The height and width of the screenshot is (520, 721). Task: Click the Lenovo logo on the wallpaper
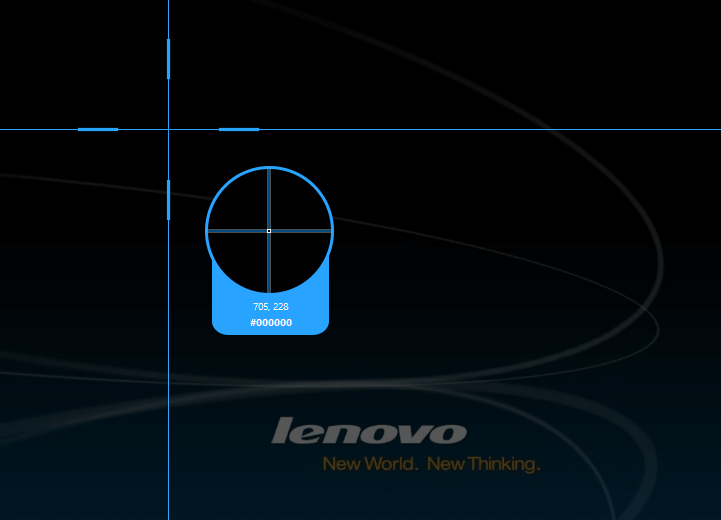(x=369, y=431)
